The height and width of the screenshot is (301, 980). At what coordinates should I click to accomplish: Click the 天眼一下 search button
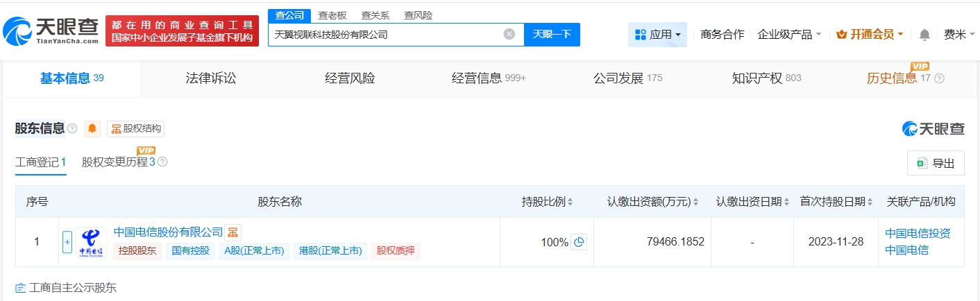(552, 34)
